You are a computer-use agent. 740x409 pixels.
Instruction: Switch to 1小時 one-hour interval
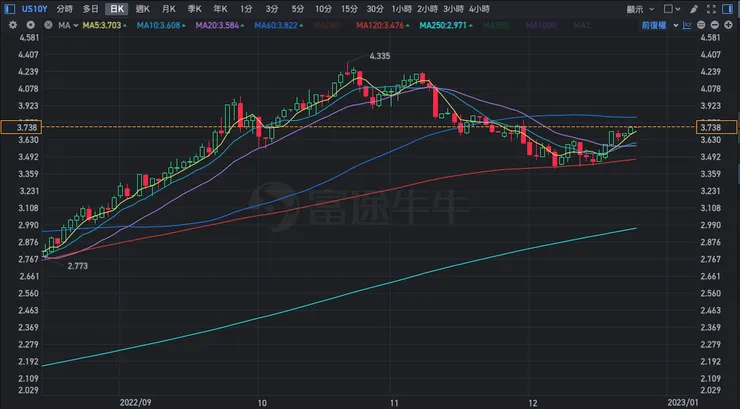click(402, 9)
